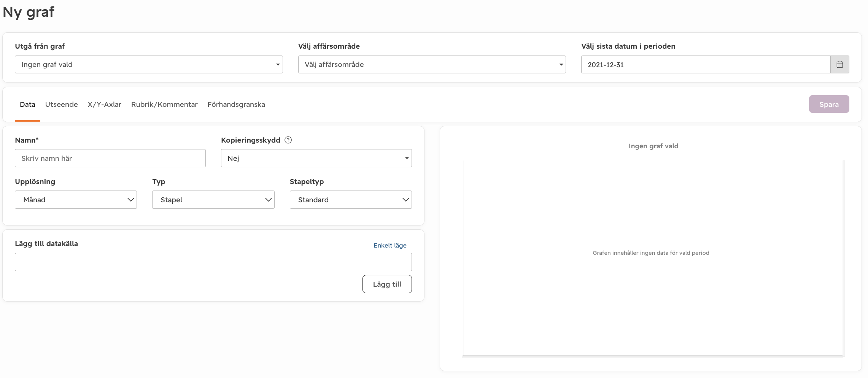The image size is (868, 378).
Task: Open the X/Y-Axlar tab
Action: pyautogui.click(x=104, y=104)
